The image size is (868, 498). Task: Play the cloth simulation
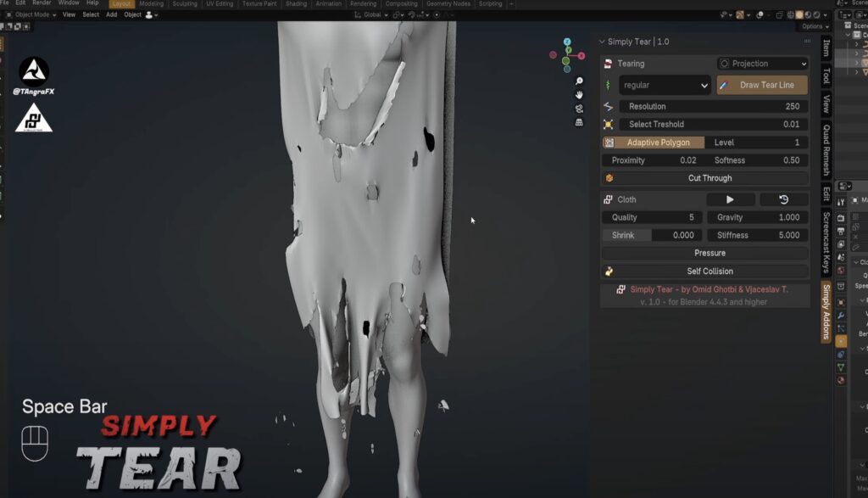point(730,199)
